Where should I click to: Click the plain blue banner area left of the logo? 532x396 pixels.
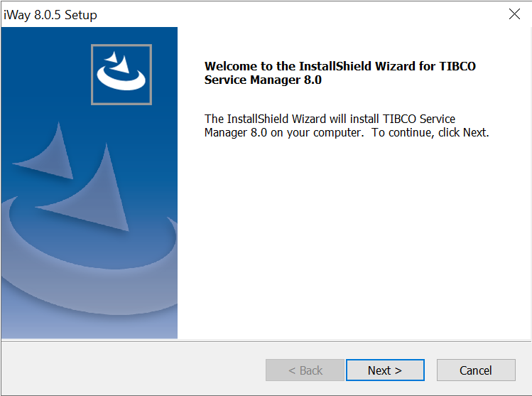pos(45,75)
